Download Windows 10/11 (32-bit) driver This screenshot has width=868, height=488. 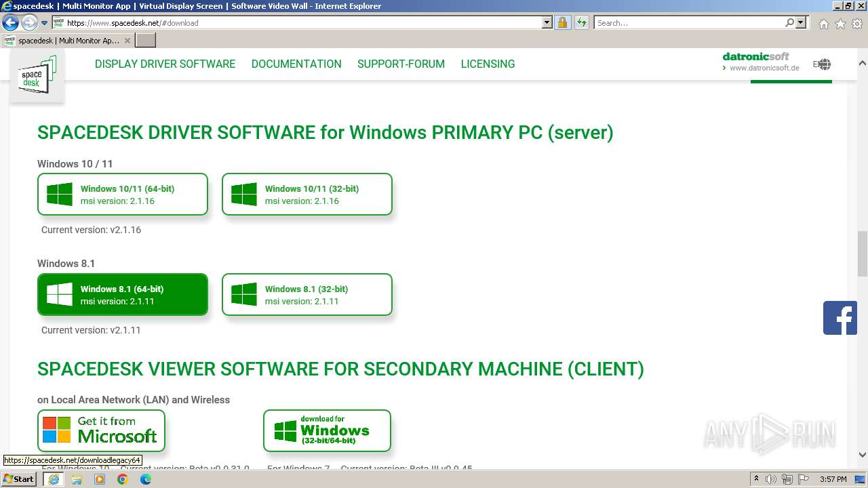pyautogui.click(x=307, y=195)
